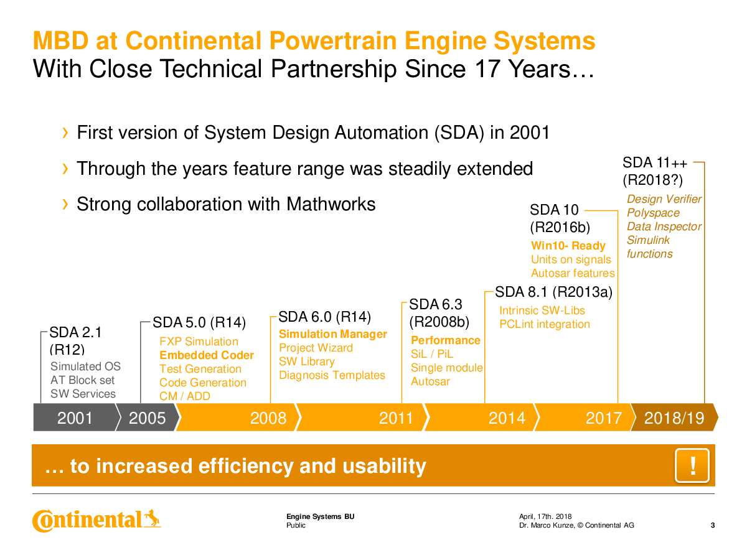Click 'Units on signals' text
The width and height of the screenshot is (747, 560).
571,259
